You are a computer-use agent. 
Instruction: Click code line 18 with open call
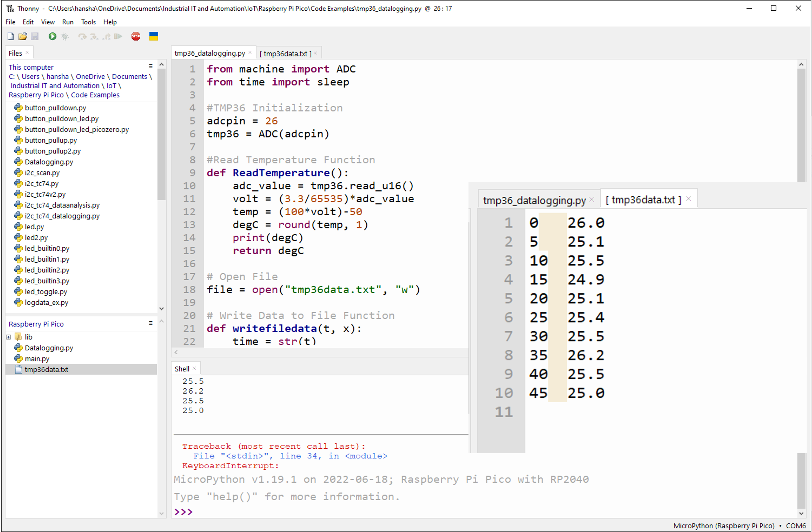(313, 290)
